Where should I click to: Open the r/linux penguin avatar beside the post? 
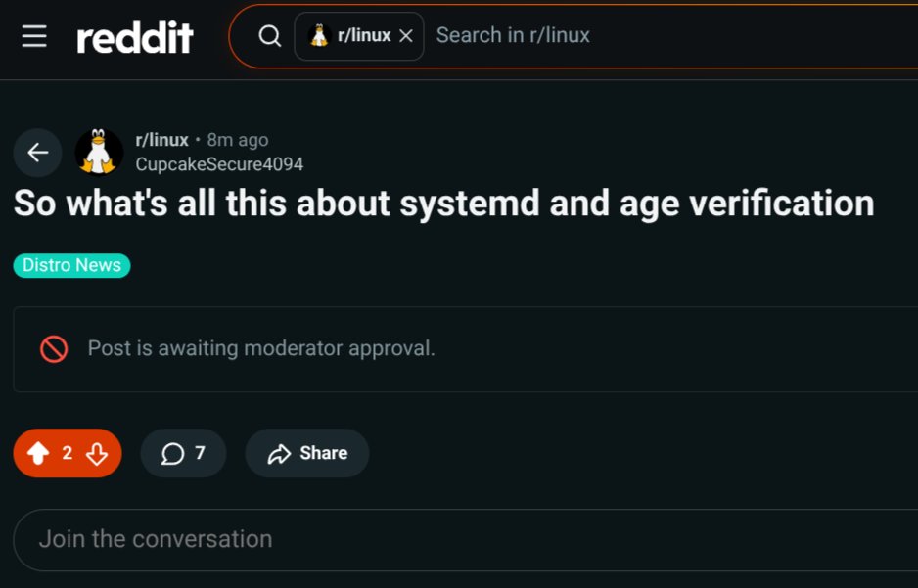pyautogui.click(x=99, y=152)
